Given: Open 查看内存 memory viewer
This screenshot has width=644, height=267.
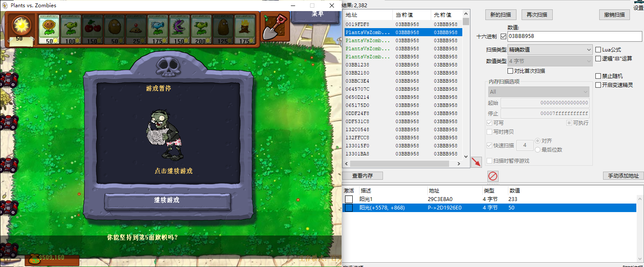Looking at the screenshot, I should point(363,176).
